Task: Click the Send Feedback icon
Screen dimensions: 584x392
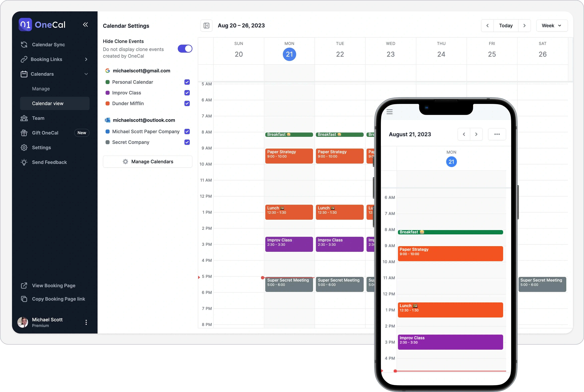Action: coord(23,162)
